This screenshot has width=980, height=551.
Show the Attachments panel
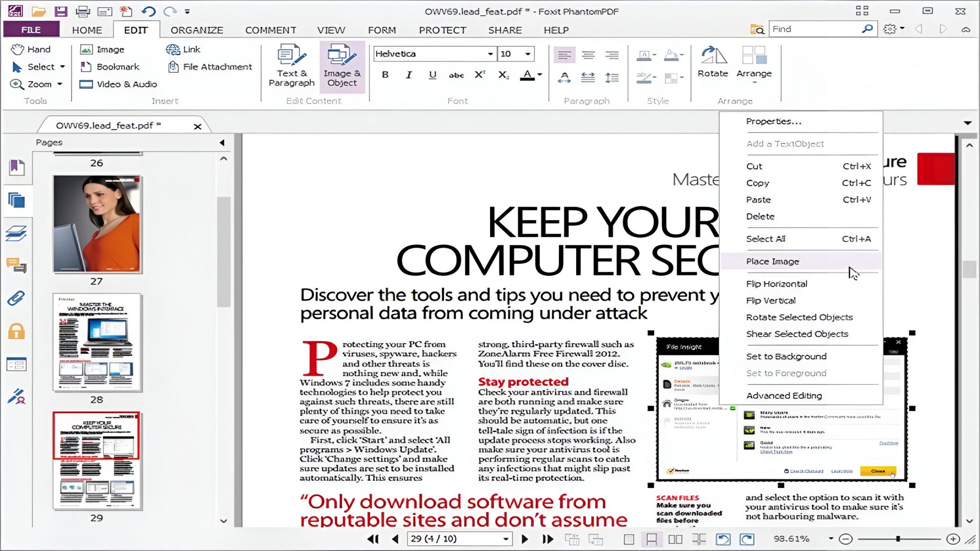[17, 298]
